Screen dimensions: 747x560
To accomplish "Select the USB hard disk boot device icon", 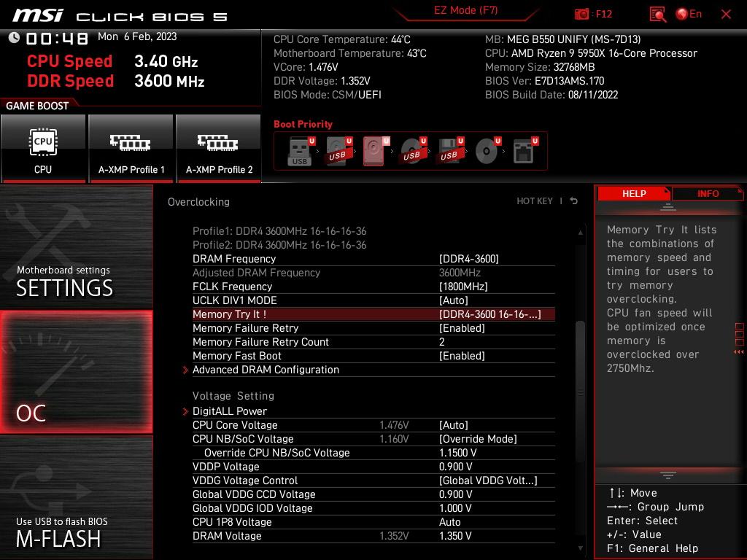I will click(x=338, y=151).
